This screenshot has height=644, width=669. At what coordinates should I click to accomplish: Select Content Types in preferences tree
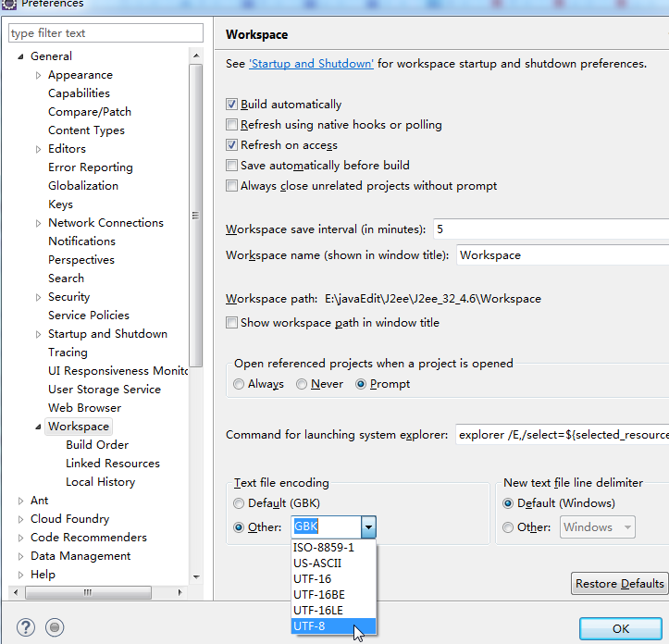click(x=86, y=130)
